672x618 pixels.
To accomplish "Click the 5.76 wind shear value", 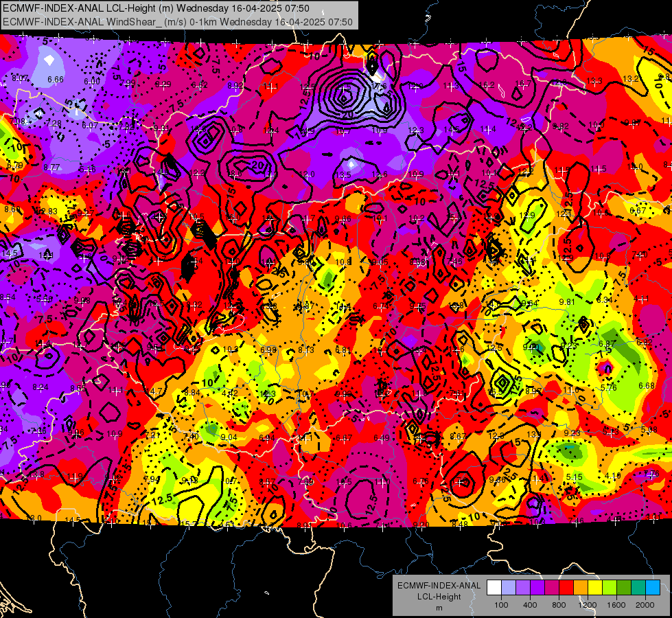I will 609,387.
